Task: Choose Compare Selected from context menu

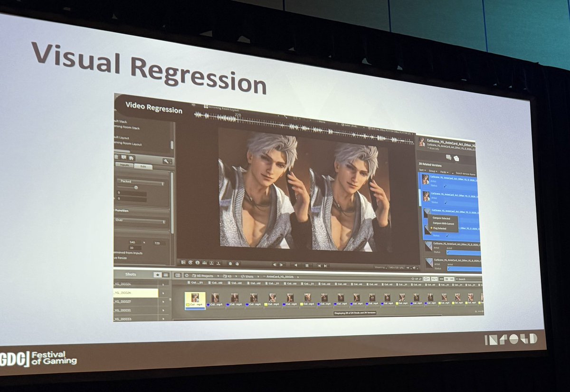Action: click(441, 218)
